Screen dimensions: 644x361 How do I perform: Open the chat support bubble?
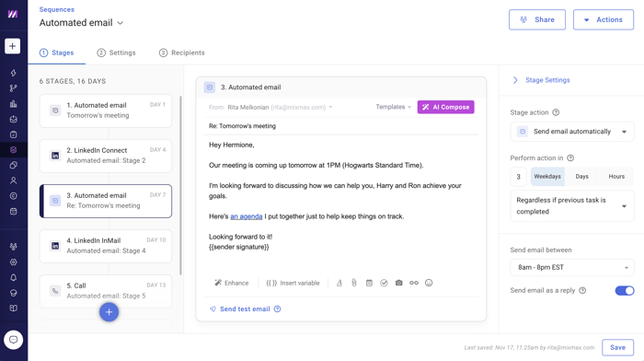(13, 340)
